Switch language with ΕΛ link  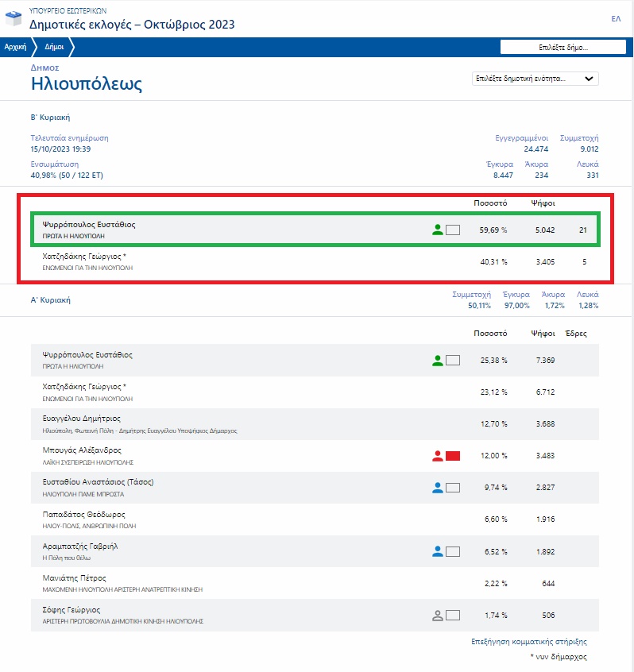616,18
